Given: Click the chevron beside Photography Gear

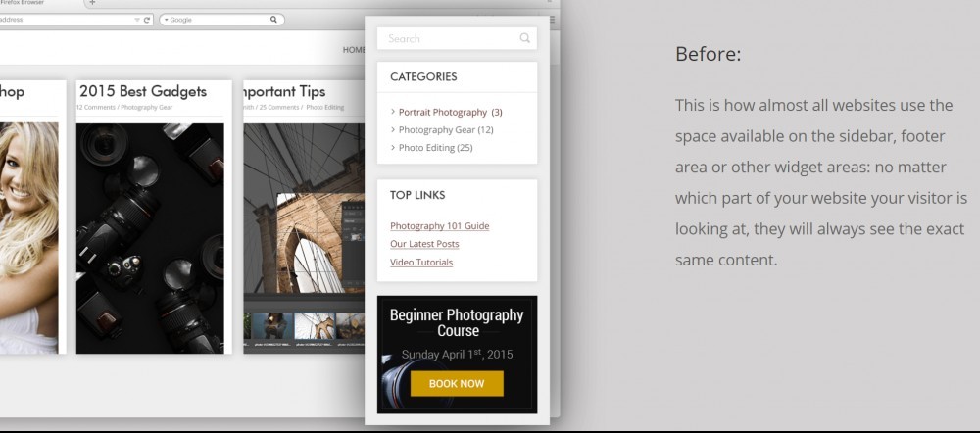Looking at the screenshot, I should (x=393, y=130).
